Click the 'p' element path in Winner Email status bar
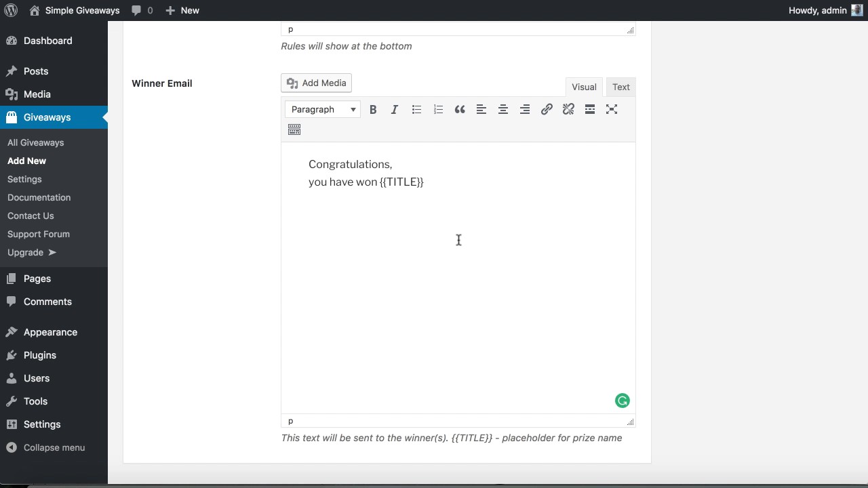This screenshot has width=868, height=488. 290,421
